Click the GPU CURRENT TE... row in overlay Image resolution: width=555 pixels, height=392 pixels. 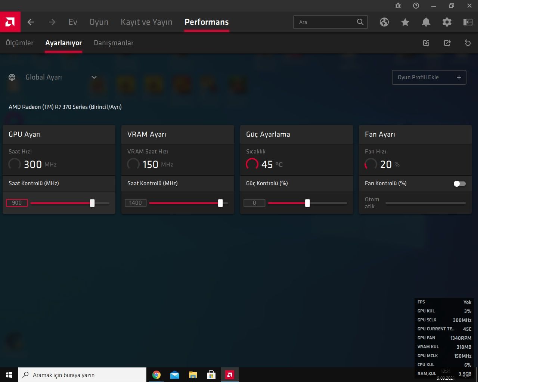click(x=444, y=329)
